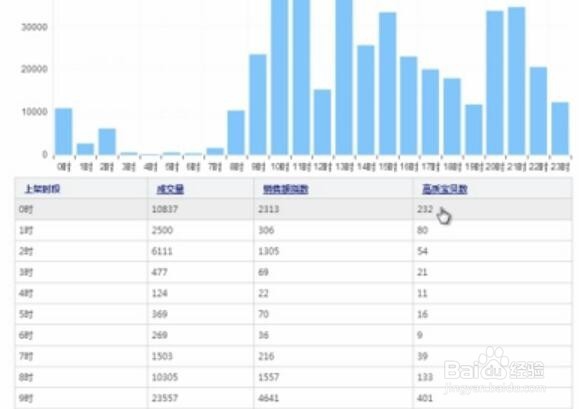Viewport: 579px width, 409px height.
Task: Select the value 6111 in the table
Action: [162, 251]
